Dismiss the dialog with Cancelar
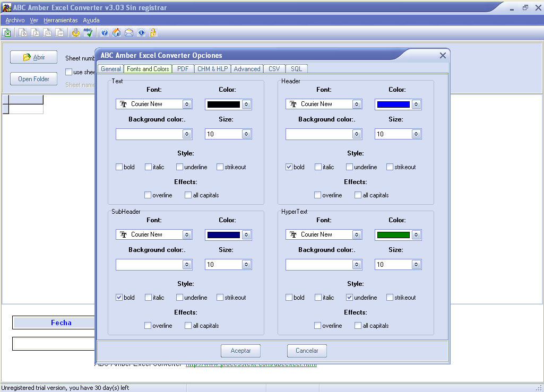Image resolution: width=544 pixels, height=392 pixels. pyautogui.click(x=307, y=351)
